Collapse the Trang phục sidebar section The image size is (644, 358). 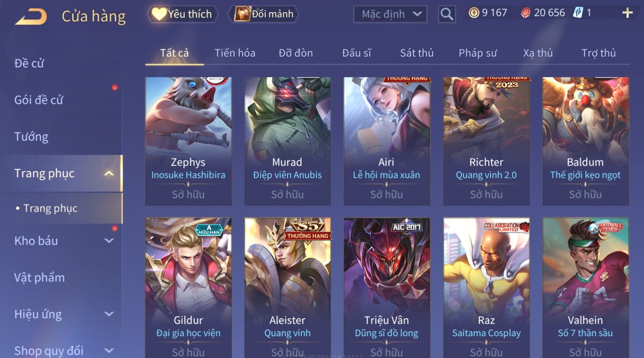pos(109,173)
